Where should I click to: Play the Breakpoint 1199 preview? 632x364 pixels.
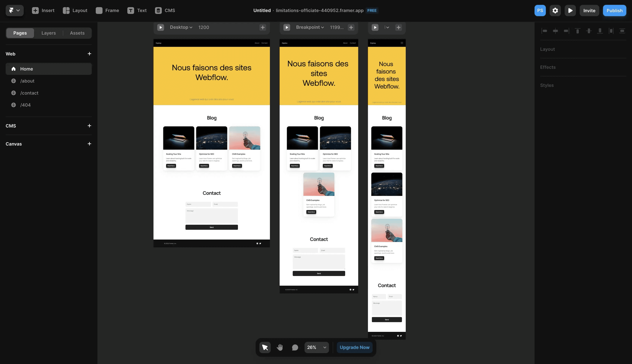click(287, 27)
